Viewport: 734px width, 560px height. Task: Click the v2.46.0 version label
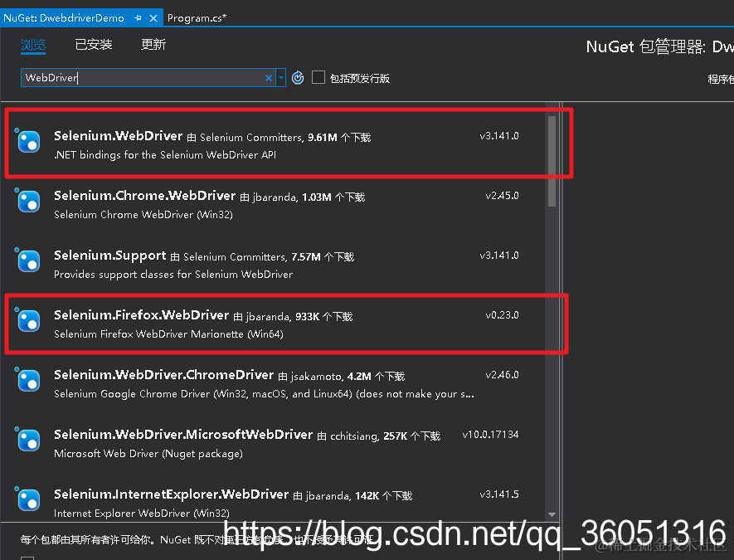click(502, 375)
